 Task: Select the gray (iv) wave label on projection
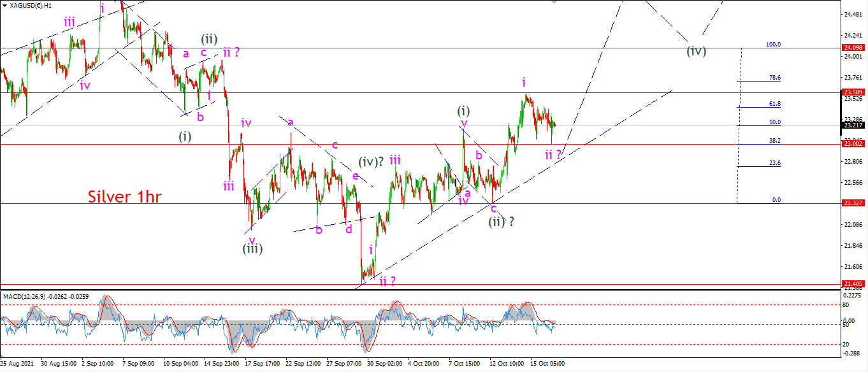pyautogui.click(x=697, y=51)
